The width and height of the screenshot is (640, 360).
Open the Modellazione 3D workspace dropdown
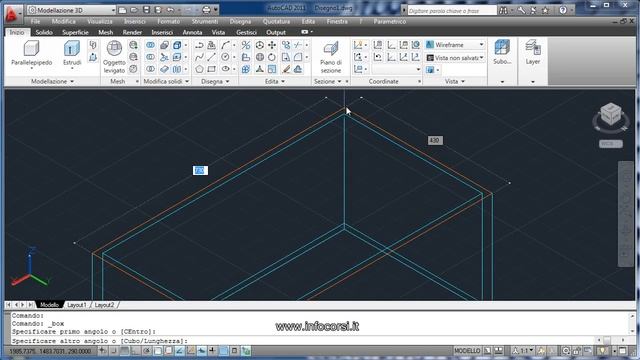72,10
